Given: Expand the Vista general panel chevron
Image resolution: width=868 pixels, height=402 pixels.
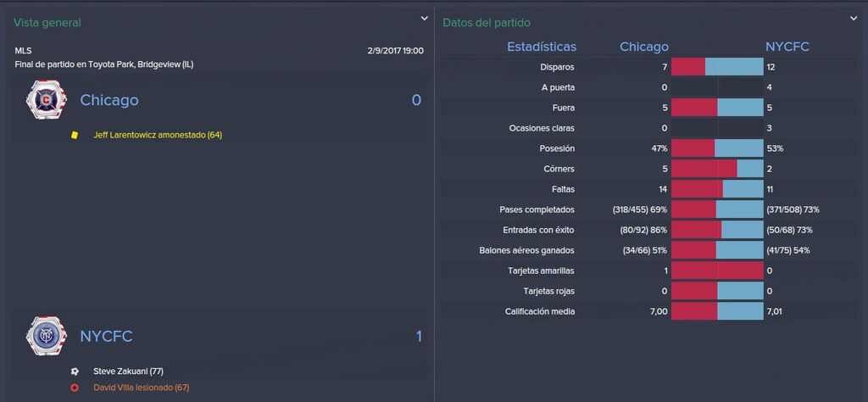Looking at the screenshot, I should [424, 19].
